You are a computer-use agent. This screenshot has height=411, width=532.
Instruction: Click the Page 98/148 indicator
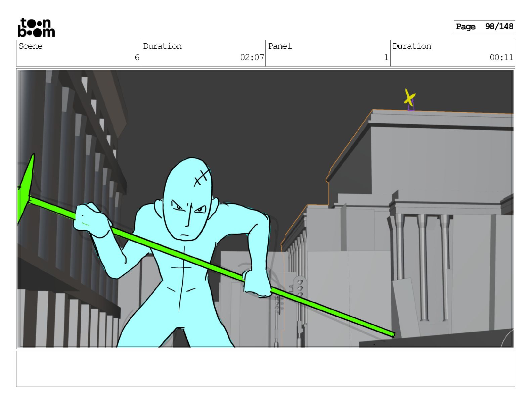point(484,27)
